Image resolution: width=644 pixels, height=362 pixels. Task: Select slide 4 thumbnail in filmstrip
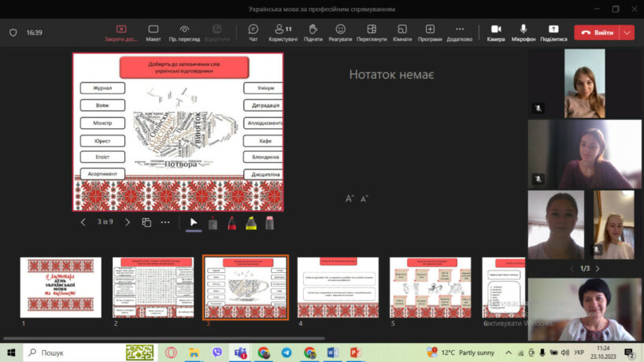click(338, 287)
